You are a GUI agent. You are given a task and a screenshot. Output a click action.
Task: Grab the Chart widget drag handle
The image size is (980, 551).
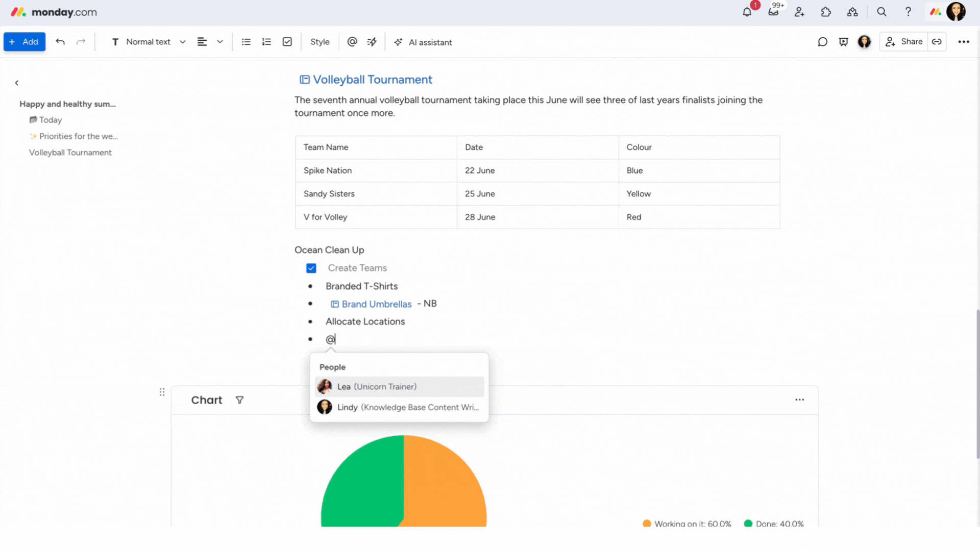pyautogui.click(x=162, y=392)
